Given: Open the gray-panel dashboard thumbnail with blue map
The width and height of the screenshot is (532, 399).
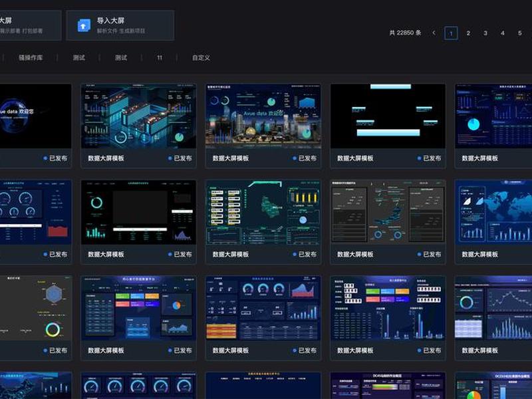Looking at the screenshot, I should point(388,212).
